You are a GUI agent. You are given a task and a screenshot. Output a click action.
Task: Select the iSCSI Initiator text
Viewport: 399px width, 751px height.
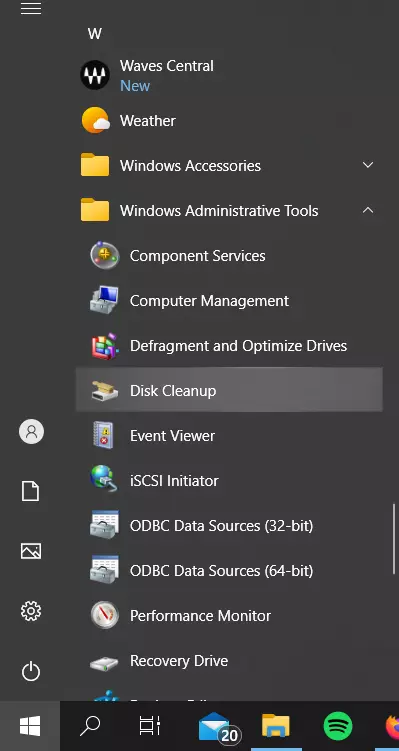coord(174,481)
